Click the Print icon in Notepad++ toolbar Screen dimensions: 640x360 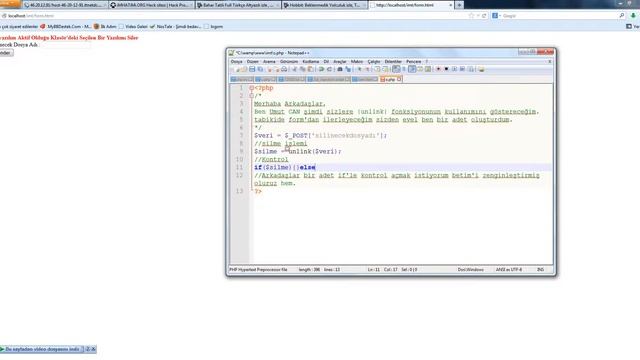pyautogui.click(x=284, y=69)
